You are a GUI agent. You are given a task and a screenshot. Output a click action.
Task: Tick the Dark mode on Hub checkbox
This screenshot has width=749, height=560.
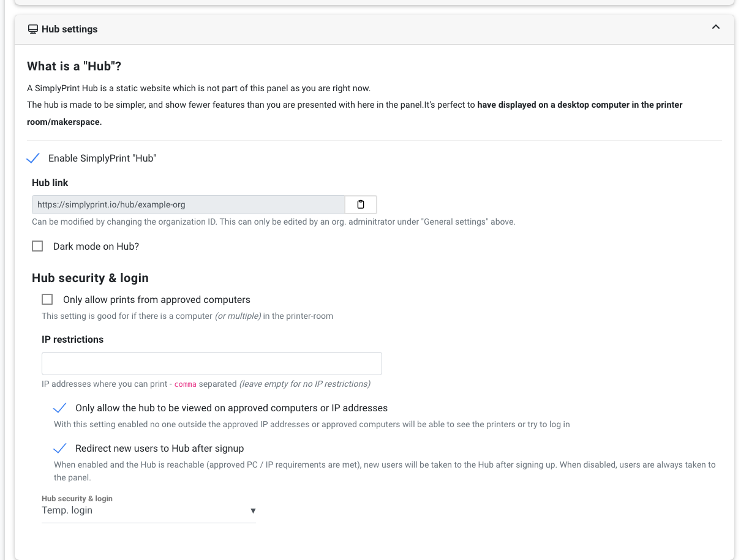37,246
